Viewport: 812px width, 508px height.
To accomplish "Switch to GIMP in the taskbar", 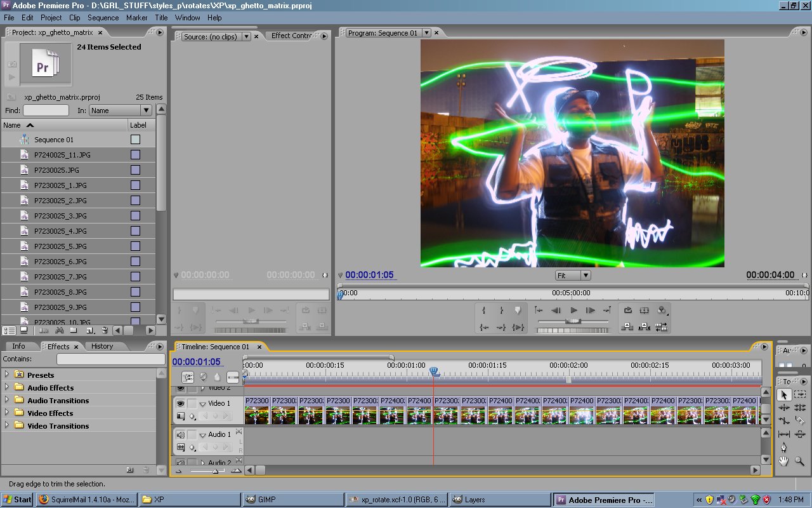I will pos(292,499).
